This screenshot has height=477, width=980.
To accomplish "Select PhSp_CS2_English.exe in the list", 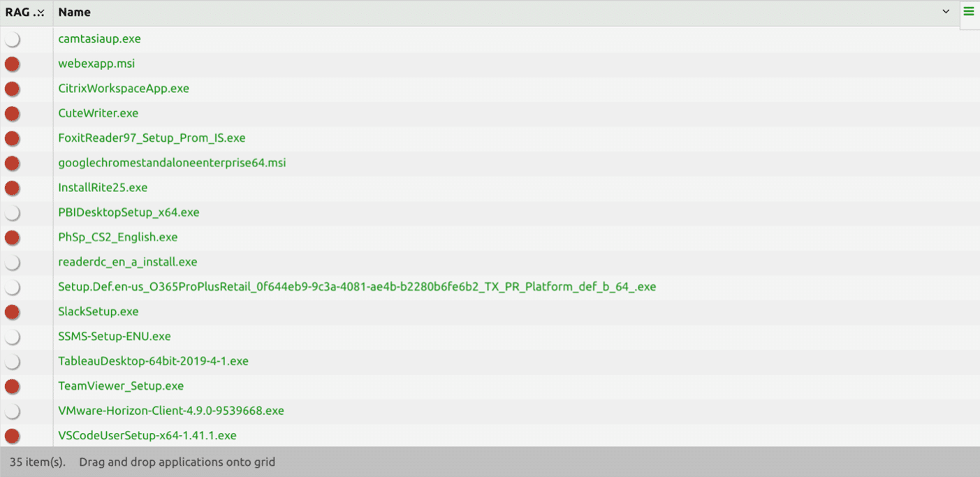I will (x=118, y=237).
